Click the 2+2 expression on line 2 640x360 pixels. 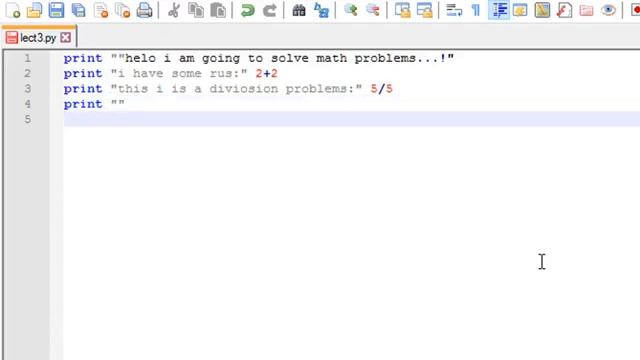[x=267, y=73]
